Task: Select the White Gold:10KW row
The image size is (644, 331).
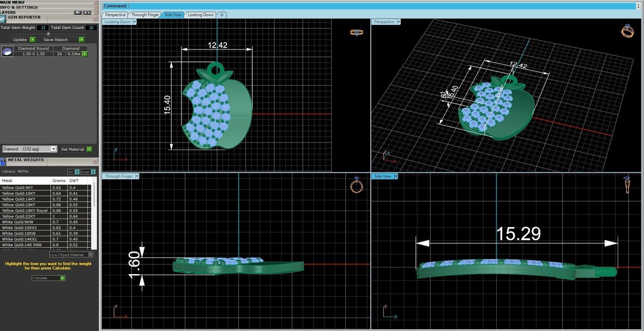Action: click(x=46, y=233)
